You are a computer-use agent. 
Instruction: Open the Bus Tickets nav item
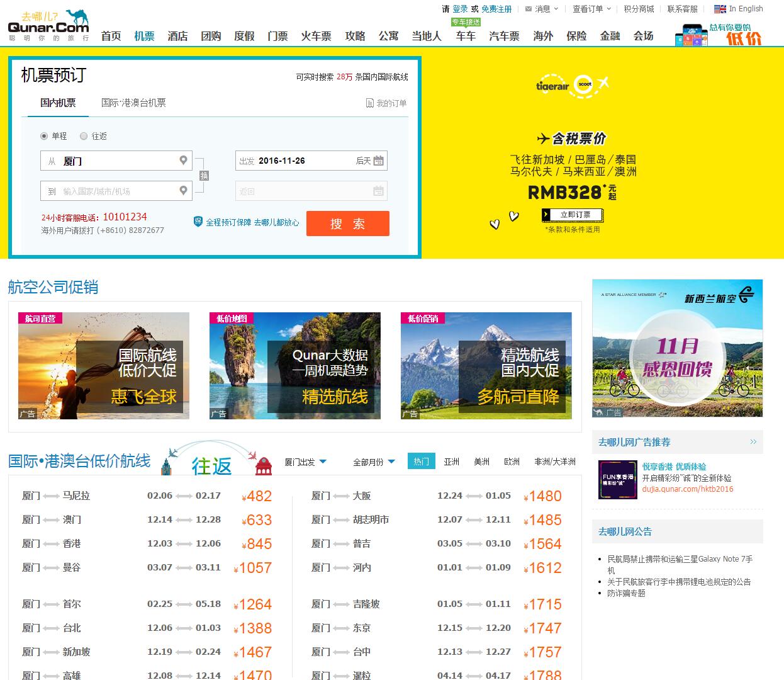[x=504, y=37]
